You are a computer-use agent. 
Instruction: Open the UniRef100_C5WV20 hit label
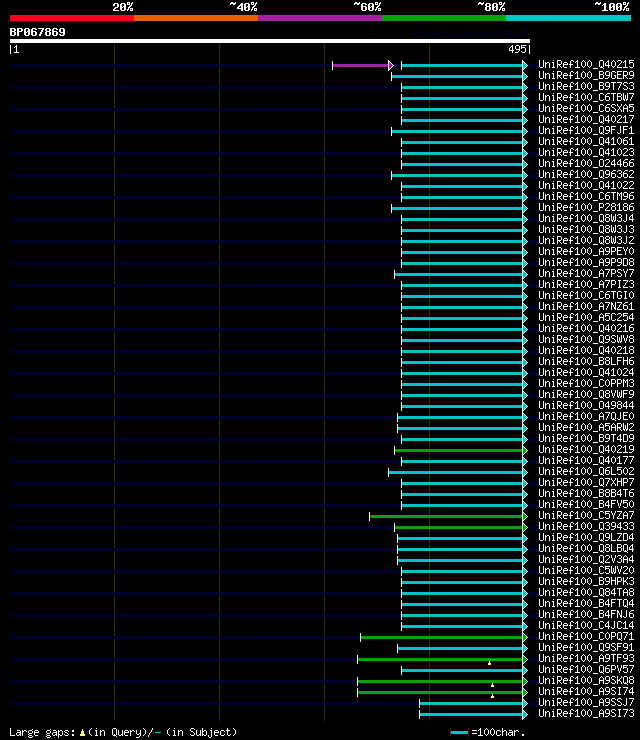[586, 570]
